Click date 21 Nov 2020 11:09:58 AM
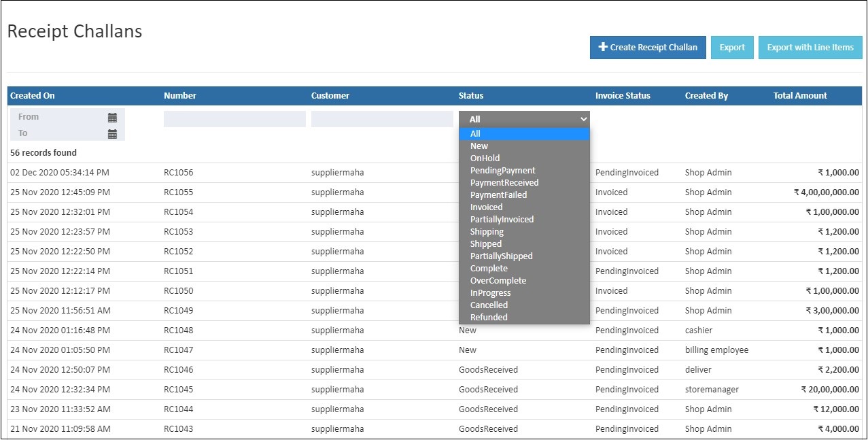Screen dimensions: 868x440 [60, 429]
